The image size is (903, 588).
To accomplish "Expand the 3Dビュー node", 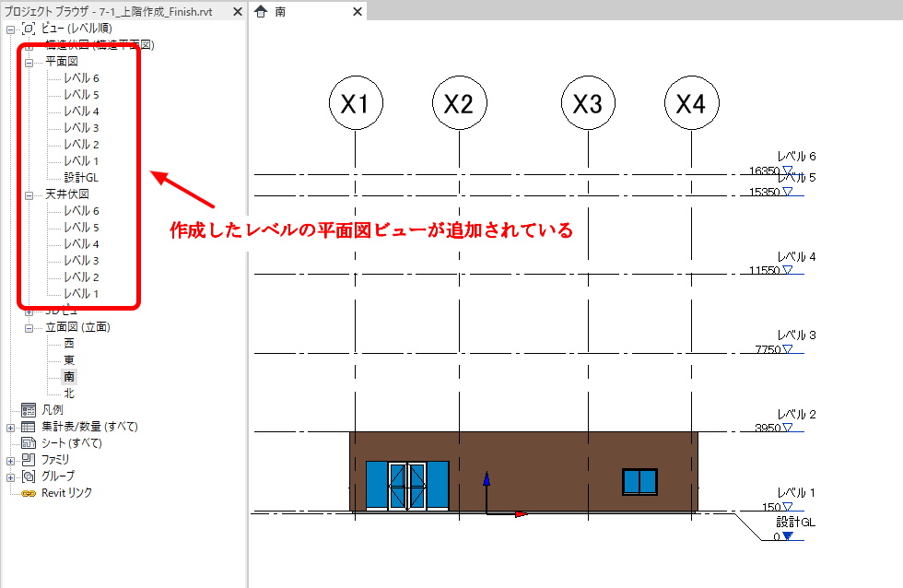I will coord(29,312).
